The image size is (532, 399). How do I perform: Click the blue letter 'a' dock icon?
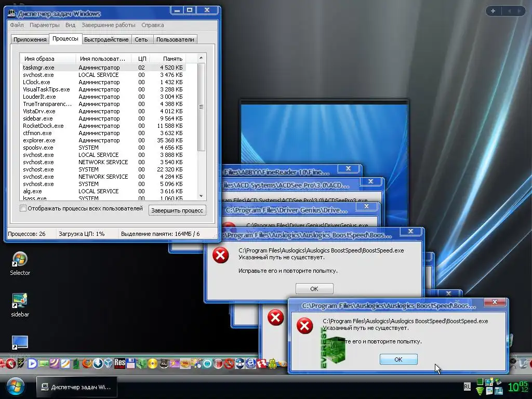click(250, 364)
